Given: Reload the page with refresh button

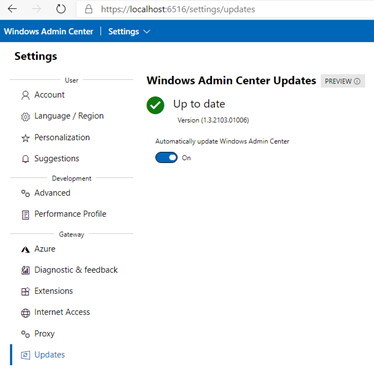Looking at the screenshot, I should [61, 9].
